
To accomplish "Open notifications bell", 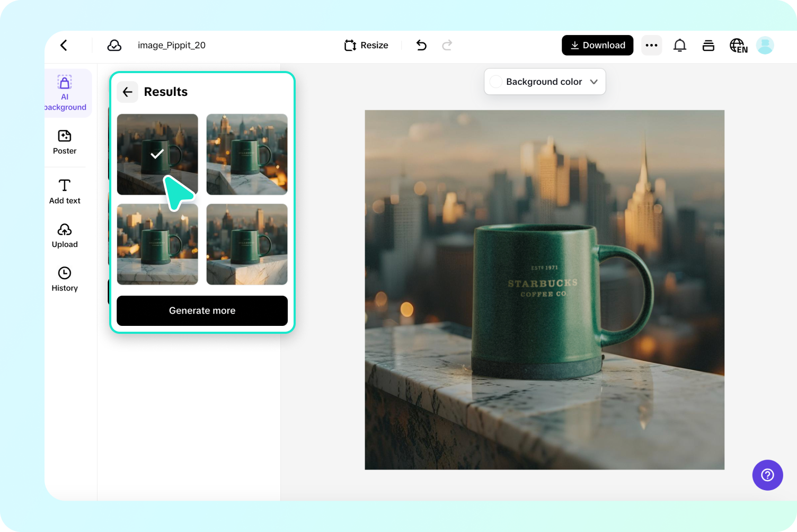I will coord(680,46).
